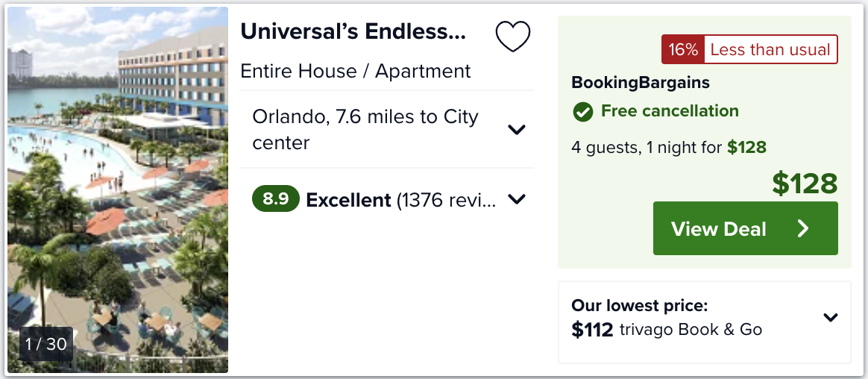This screenshot has width=868, height=379.
Task: Click 4 guests, 1 night price line
Action: point(669,148)
